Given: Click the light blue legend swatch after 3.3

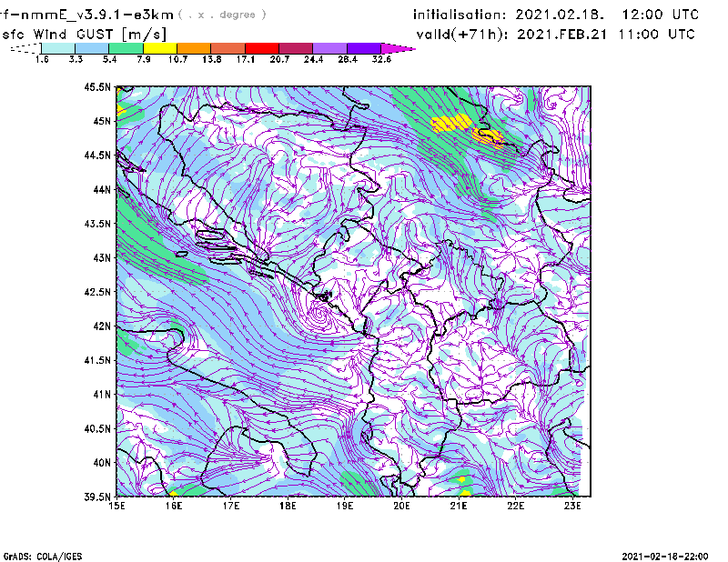Looking at the screenshot, I should (92, 48).
